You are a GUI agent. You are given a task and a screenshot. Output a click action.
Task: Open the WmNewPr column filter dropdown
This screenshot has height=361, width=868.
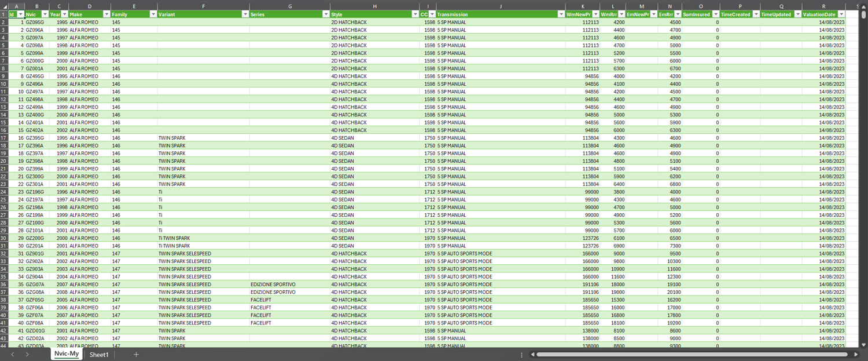pos(595,14)
